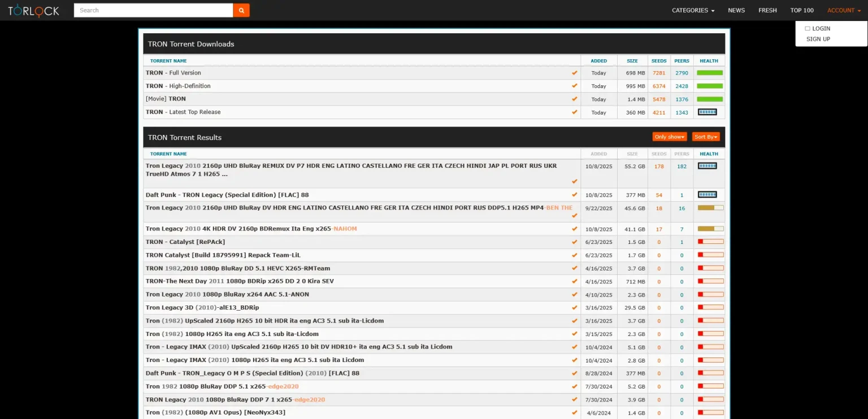Click checkmark on Tron Legacy x264 AAC 5.1-ANON row
The image size is (868, 419).
click(575, 294)
